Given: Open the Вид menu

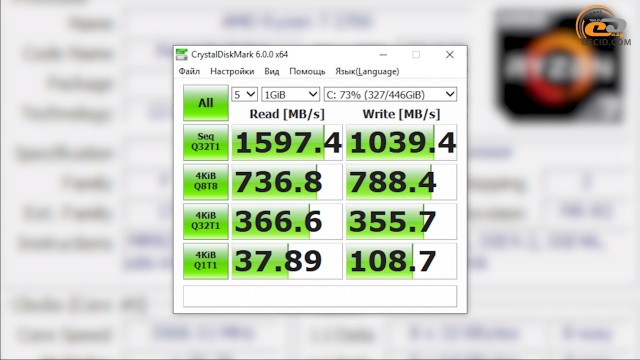Looking at the screenshot, I should click(x=271, y=71).
